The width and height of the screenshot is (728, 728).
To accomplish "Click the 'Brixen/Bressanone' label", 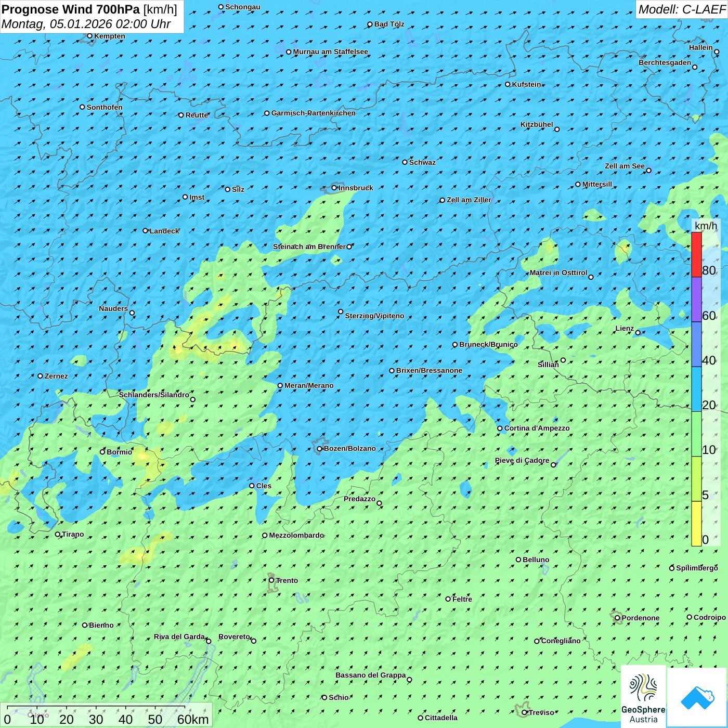I will coord(429,370).
